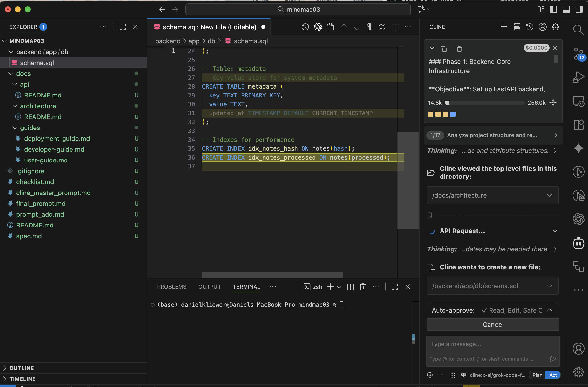Open Cline history icon in panel header
This screenshot has height=387, width=588.
pyautogui.click(x=530, y=27)
